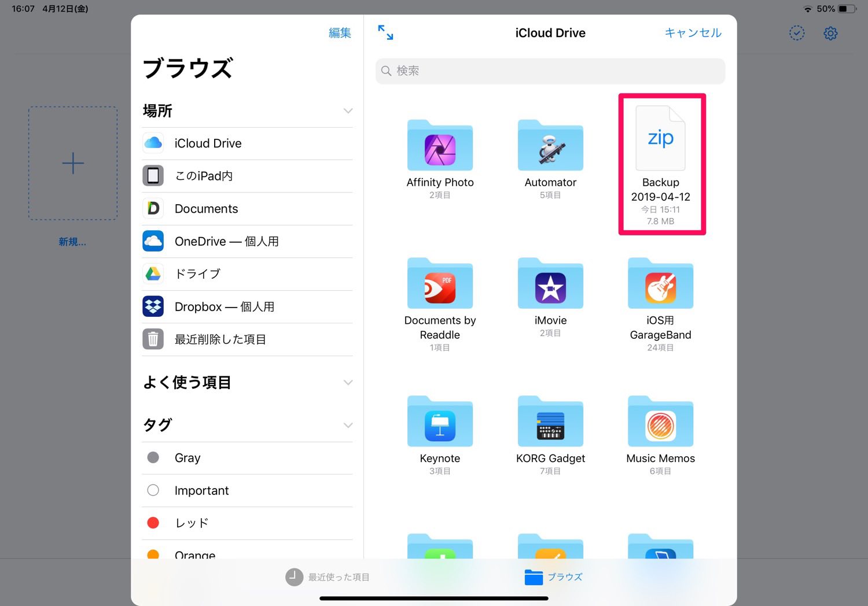Click the iCloud Drive title text
Screen dimensions: 868x606
click(x=550, y=33)
